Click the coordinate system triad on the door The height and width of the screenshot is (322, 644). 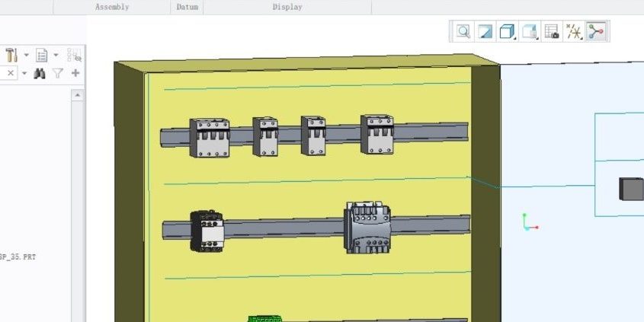pos(530,222)
